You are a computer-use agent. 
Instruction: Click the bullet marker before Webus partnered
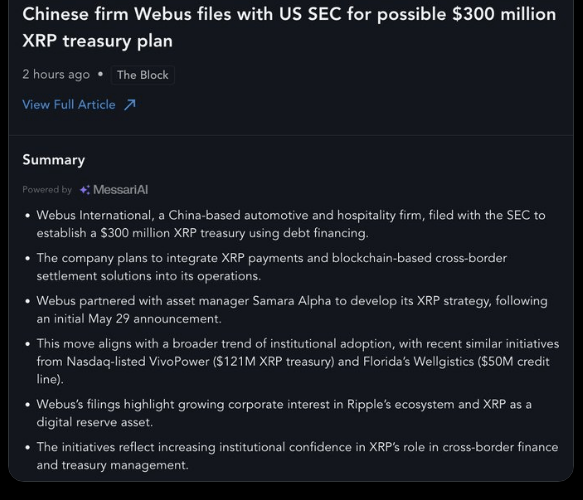(27, 301)
